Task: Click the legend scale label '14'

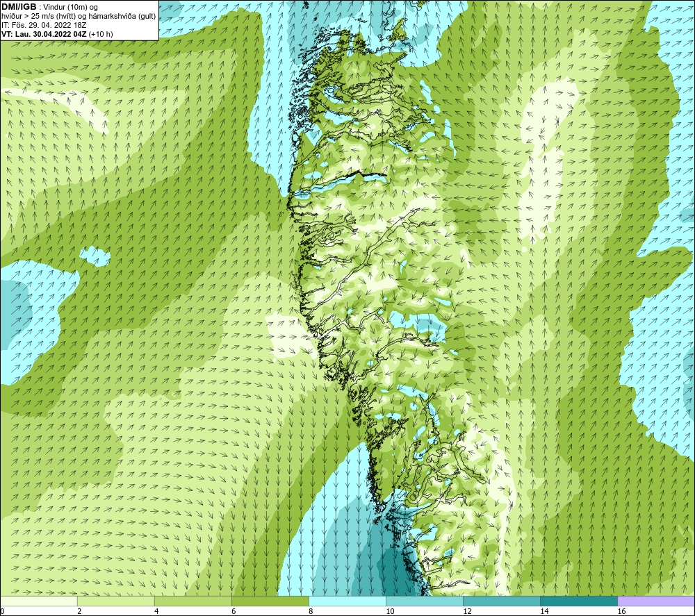Action: pyautogui.click(x=544, y=611)
